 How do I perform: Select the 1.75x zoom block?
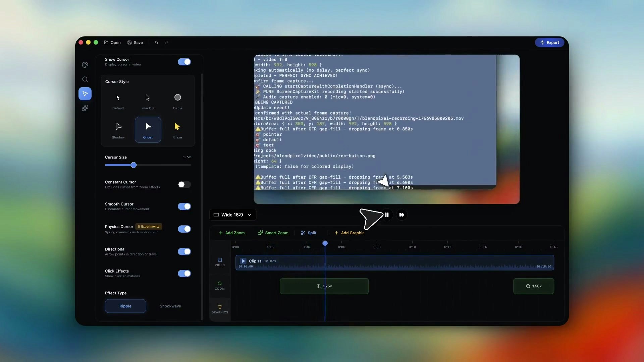(x=324, y=286)
